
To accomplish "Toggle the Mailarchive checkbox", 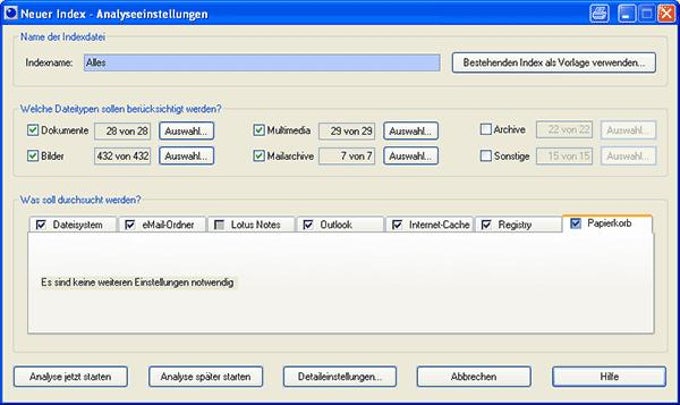I will (x=259, y=156).
